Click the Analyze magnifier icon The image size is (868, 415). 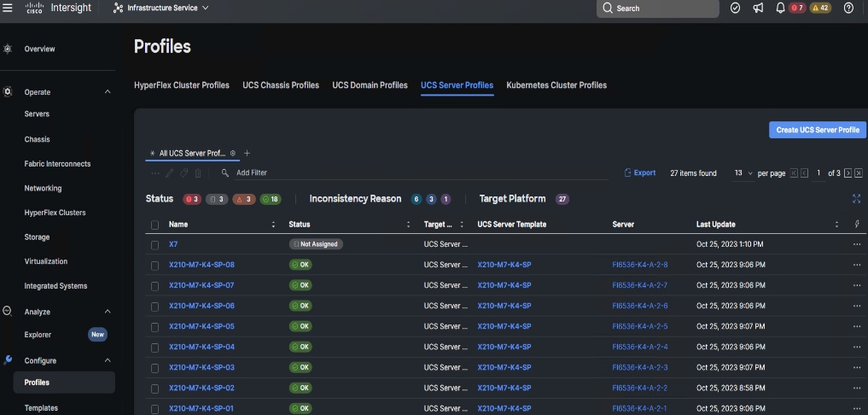7,312
